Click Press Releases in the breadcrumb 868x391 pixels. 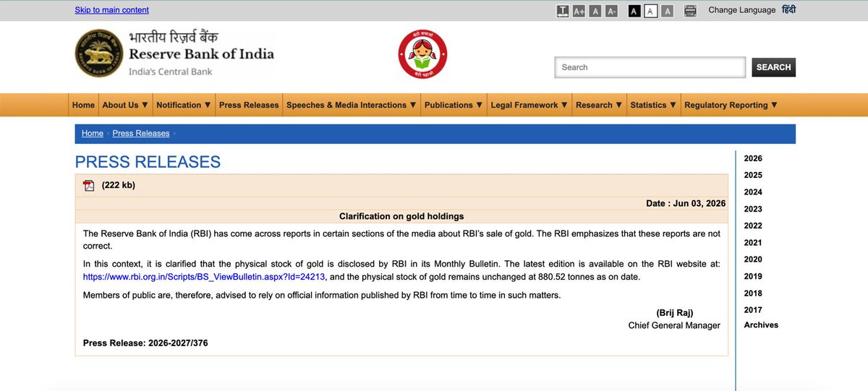141,134
